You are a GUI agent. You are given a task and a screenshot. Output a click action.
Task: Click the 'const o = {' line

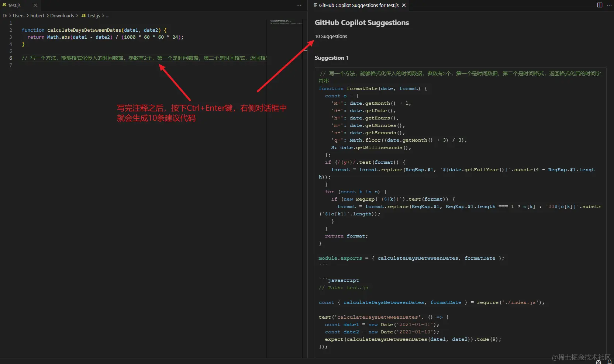(342, 96)
